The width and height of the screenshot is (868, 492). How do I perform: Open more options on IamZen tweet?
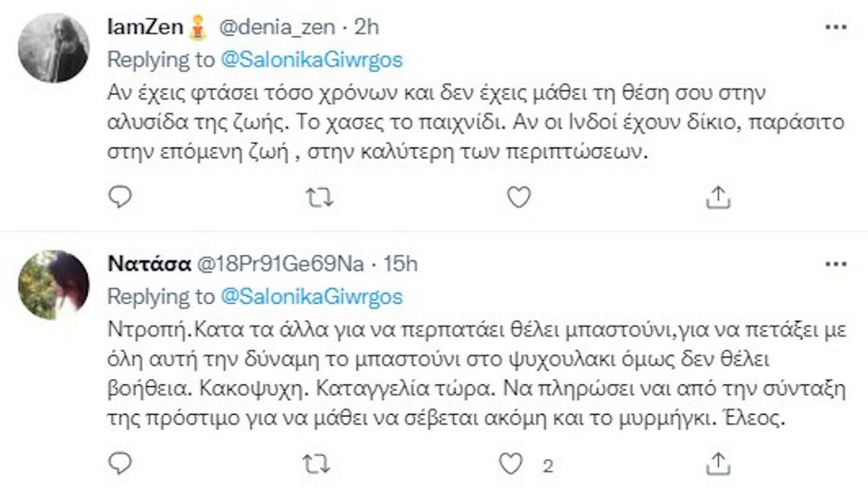(x=835, y=27)
